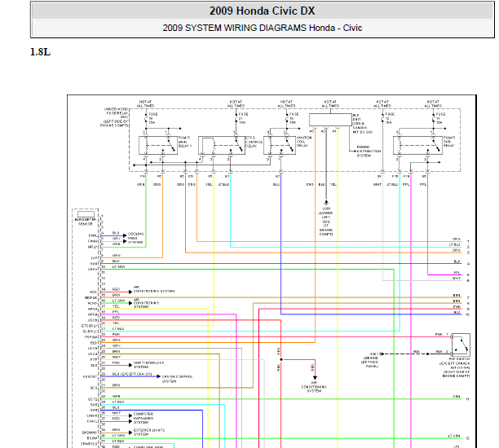Image resolution: width=499 pixels, height=448 pixels.
Task: Click the PGM-FI Main Relay 1 box
Action: tap(158, 146)
